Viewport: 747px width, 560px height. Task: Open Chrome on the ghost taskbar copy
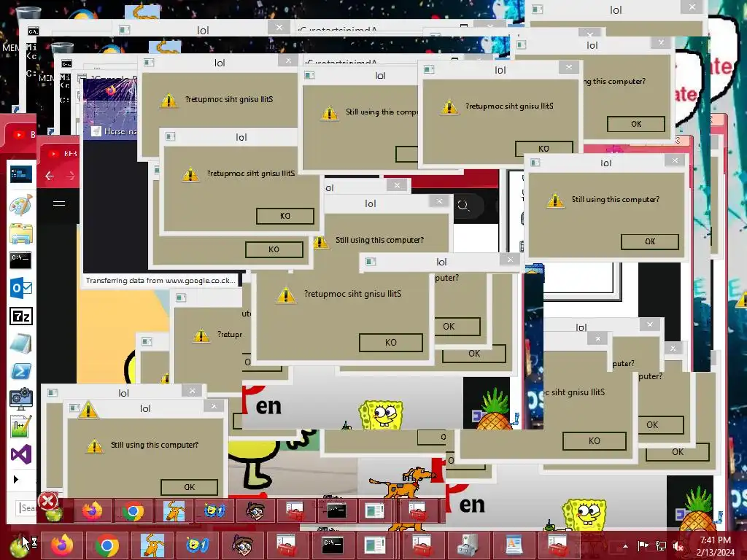click(133, 511)
